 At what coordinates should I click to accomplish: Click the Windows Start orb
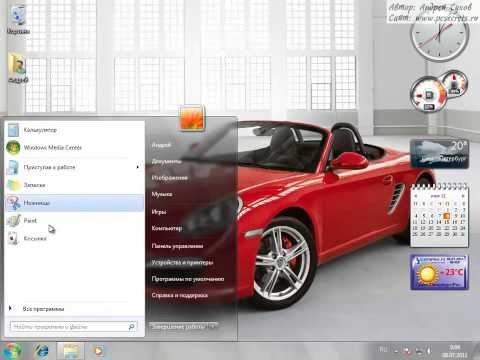point(12,351)
